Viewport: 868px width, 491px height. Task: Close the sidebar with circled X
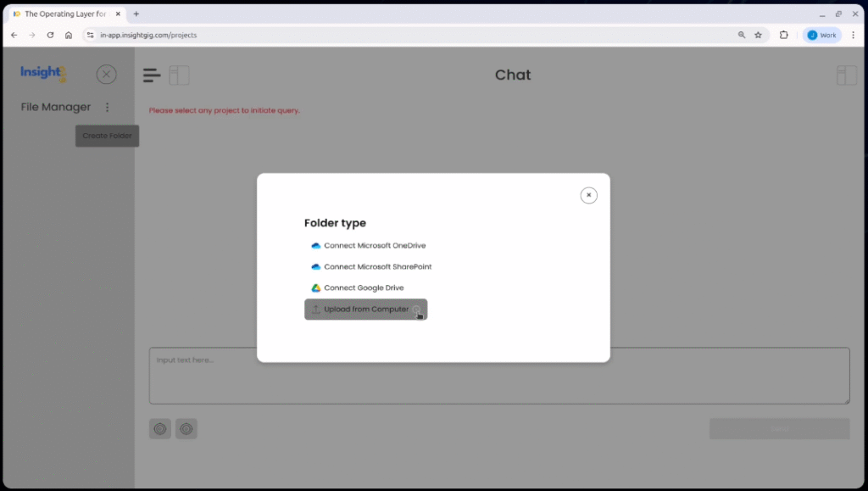pyautogui.click(x=106, y=75)
